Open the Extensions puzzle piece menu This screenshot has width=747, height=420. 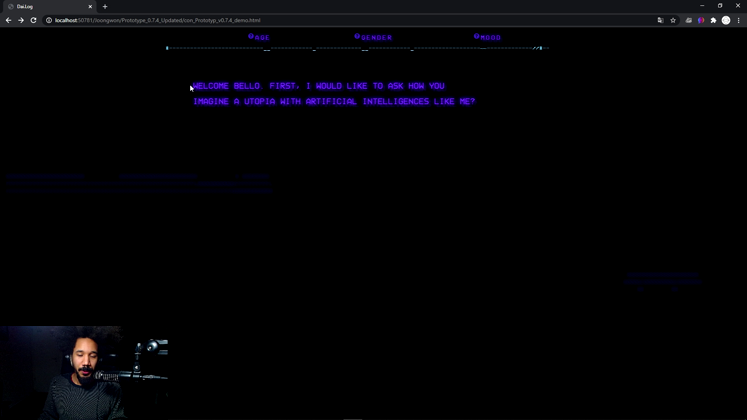coord(713,20)
